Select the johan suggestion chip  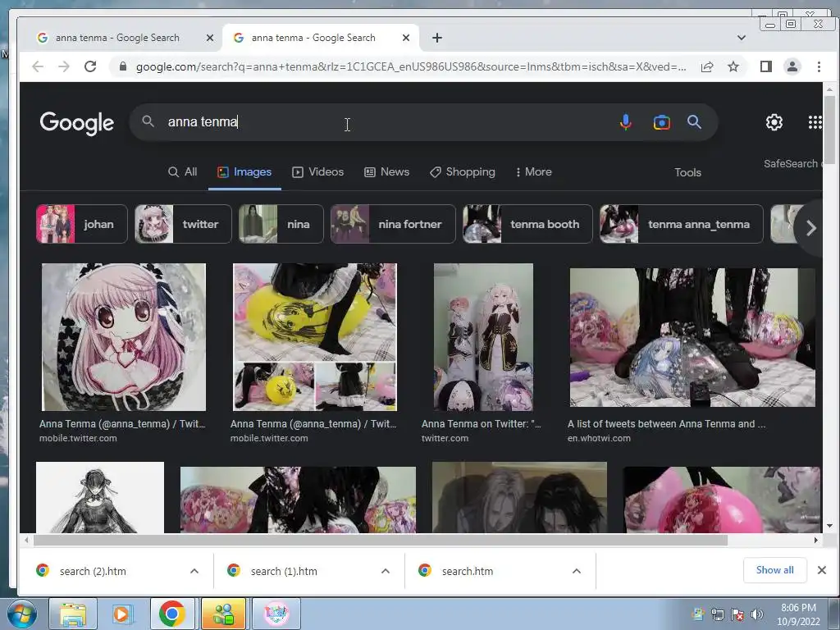pos(82,224)
